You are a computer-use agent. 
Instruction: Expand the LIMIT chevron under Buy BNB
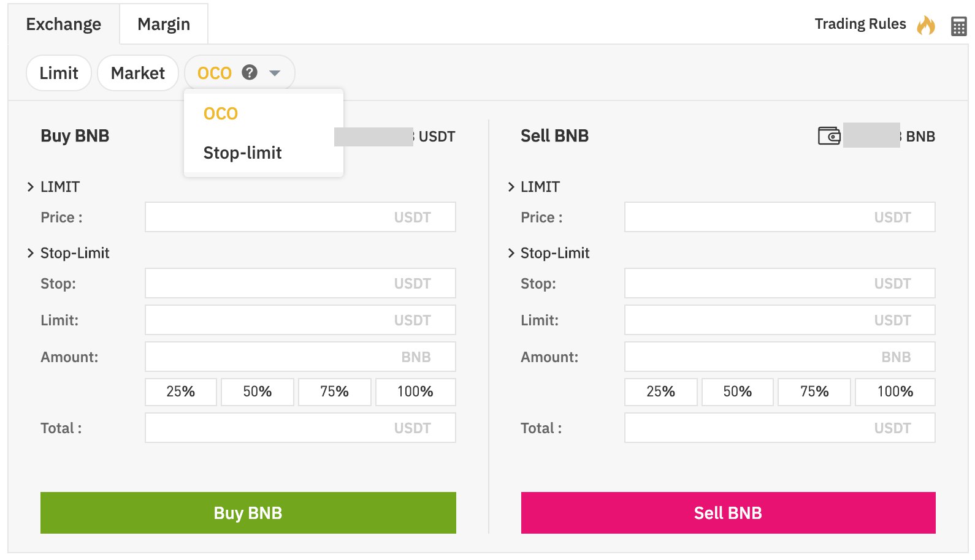(31, 187)
